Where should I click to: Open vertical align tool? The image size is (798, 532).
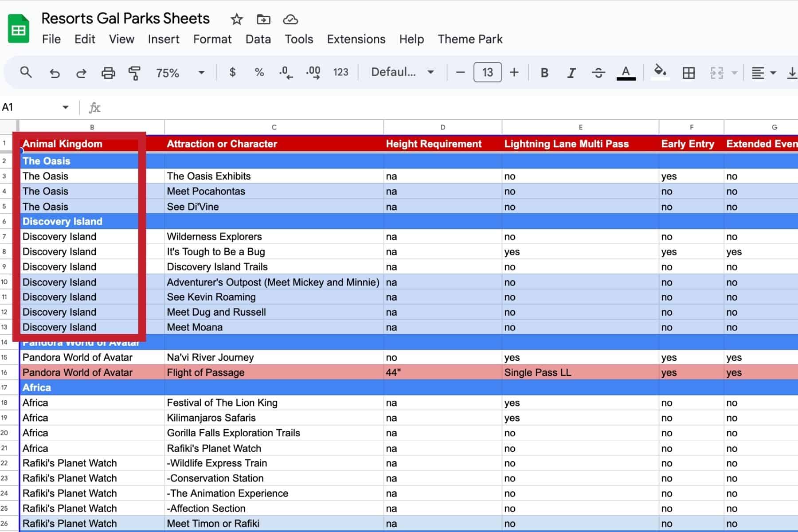pos(792,73)
